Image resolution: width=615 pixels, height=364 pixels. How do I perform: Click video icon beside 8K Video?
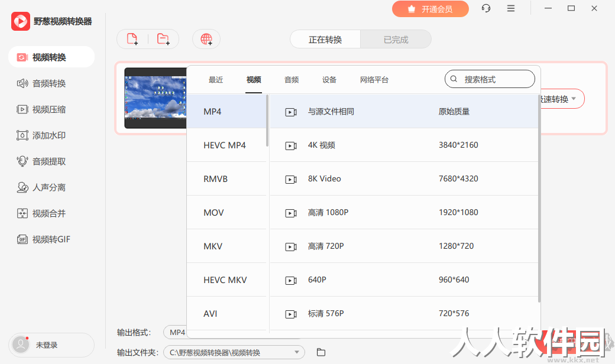(290, 180)
